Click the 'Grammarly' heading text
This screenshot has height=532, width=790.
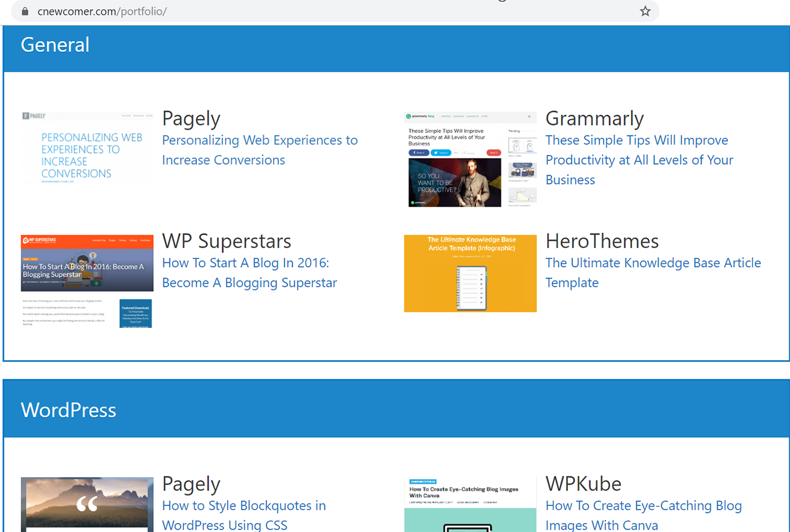[595, 119]
